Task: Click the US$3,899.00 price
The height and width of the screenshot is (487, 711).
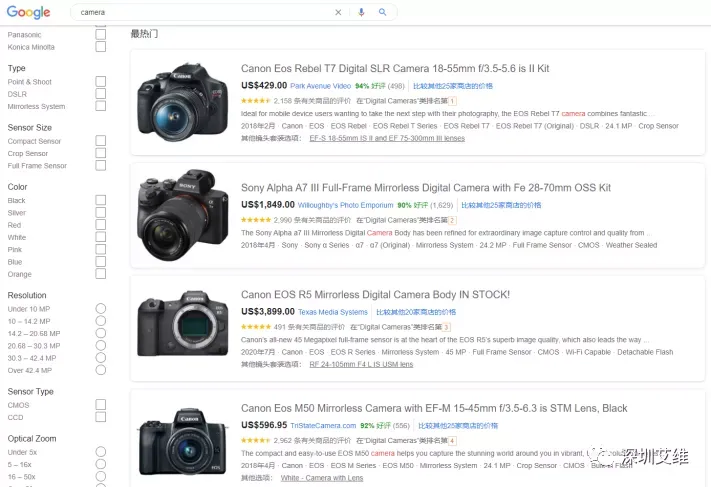Action: click(268, 312)
